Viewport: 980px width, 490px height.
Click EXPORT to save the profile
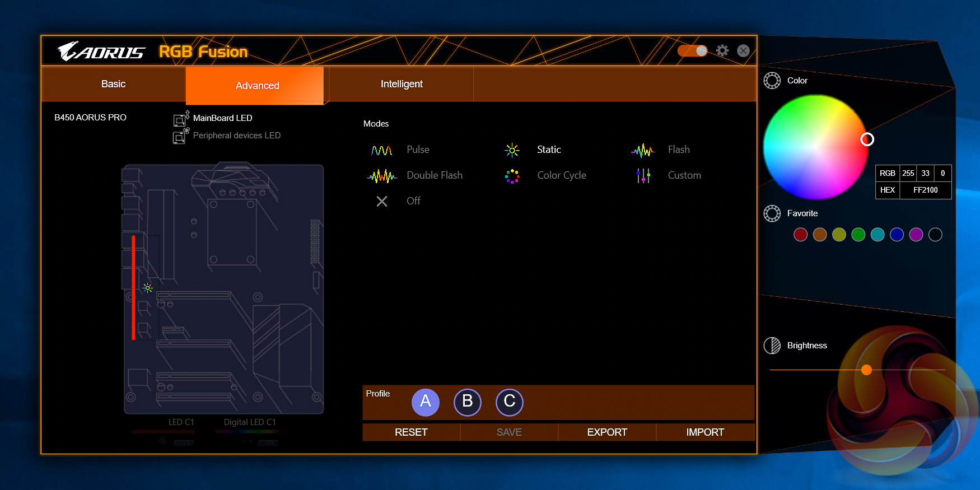(x=607, y=432)
